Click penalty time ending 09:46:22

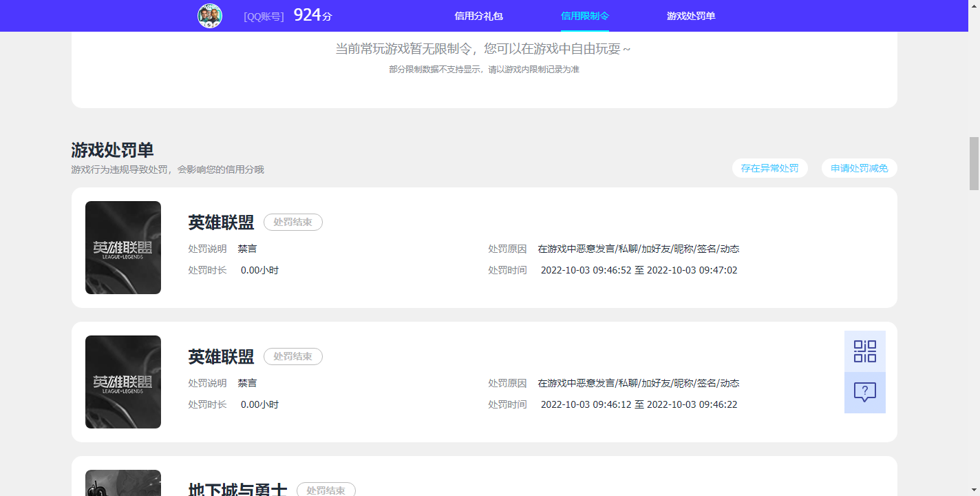pos(639,405)
